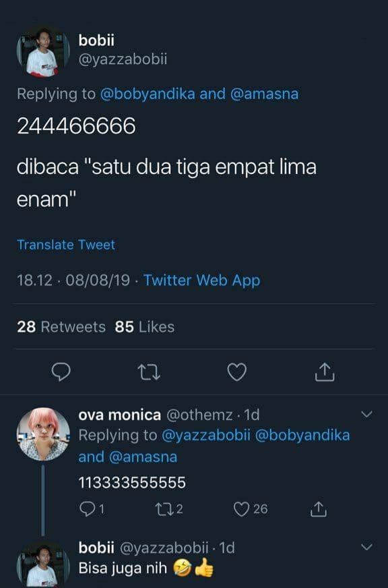Open ova monica's pink-haired avatar
Image resolution: width=388 pixels, height=588 pixels.
[x=43, y=434]
